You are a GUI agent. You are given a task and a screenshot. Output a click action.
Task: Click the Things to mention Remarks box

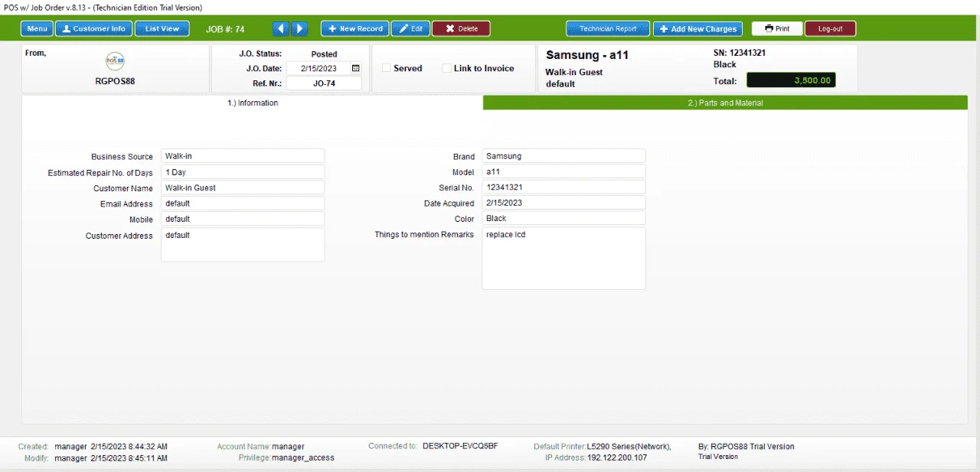click(x=563, y=259)
